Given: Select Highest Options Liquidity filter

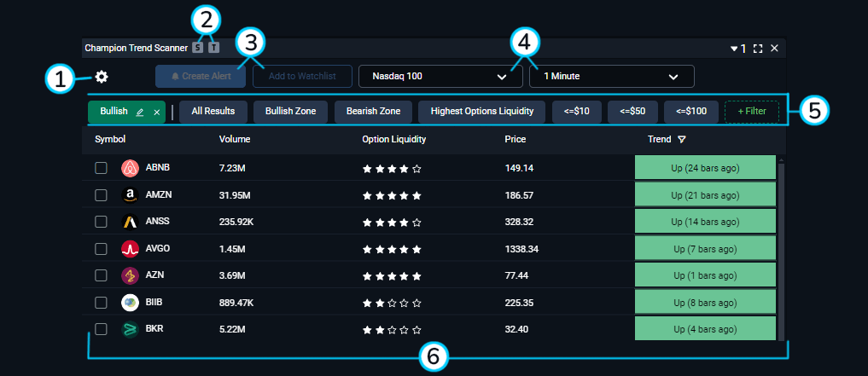Looking at the screenshot, I should (481, 112).
